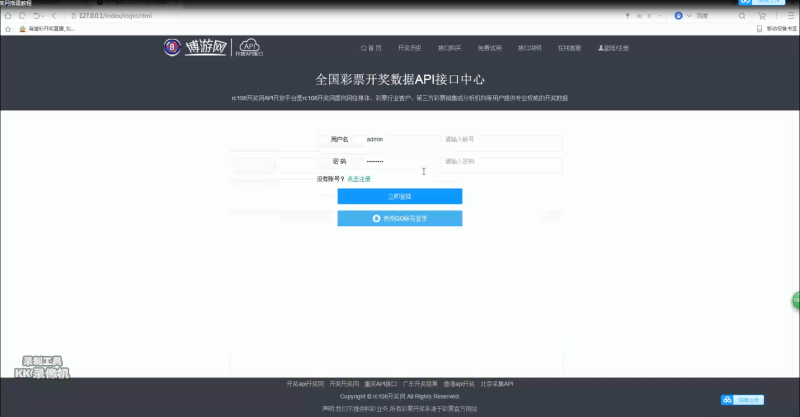Open 在线客服 navigation item

click(x=569, y=48)
